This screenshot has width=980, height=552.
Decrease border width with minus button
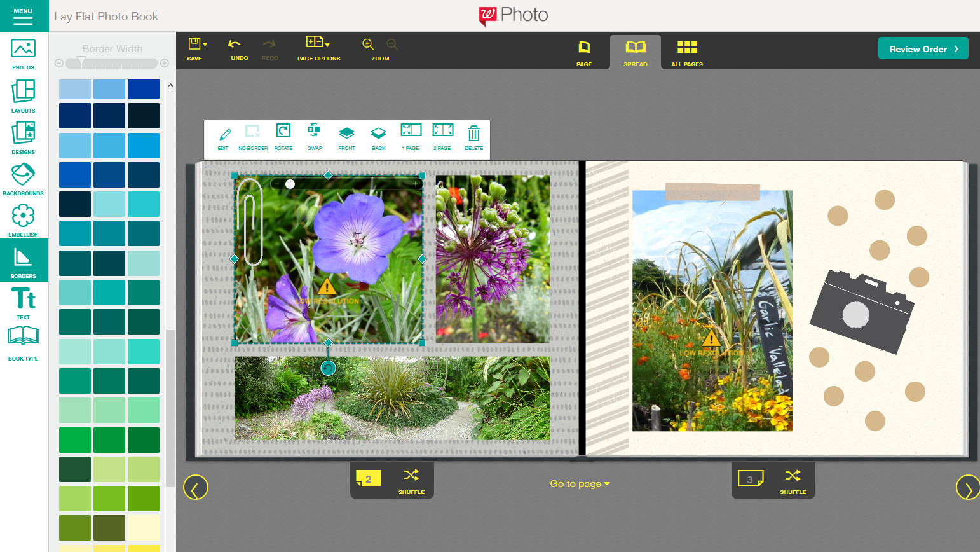coord(59,63)
